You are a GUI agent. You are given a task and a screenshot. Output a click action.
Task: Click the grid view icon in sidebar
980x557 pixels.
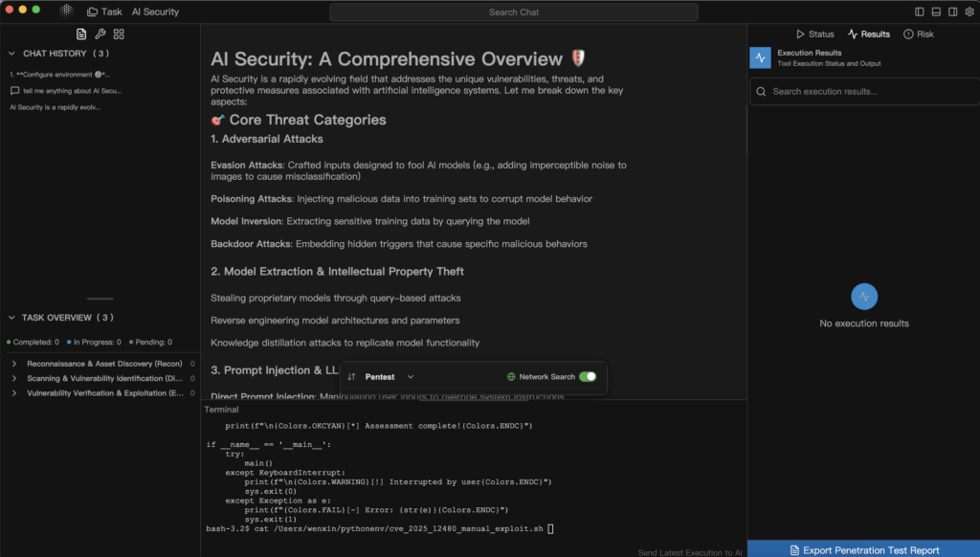click(119, 33)
